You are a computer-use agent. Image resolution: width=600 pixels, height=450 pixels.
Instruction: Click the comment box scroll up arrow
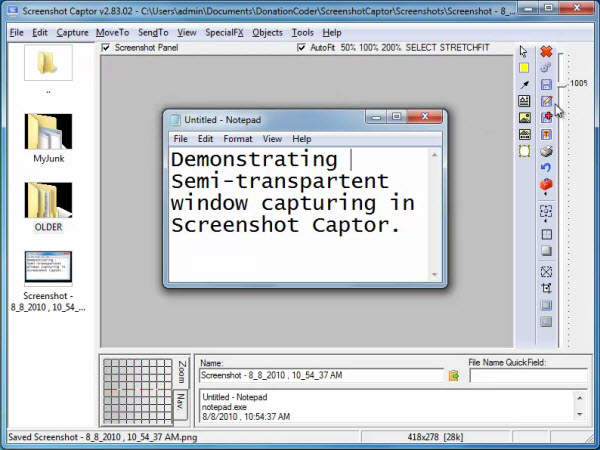click(580, 398)
